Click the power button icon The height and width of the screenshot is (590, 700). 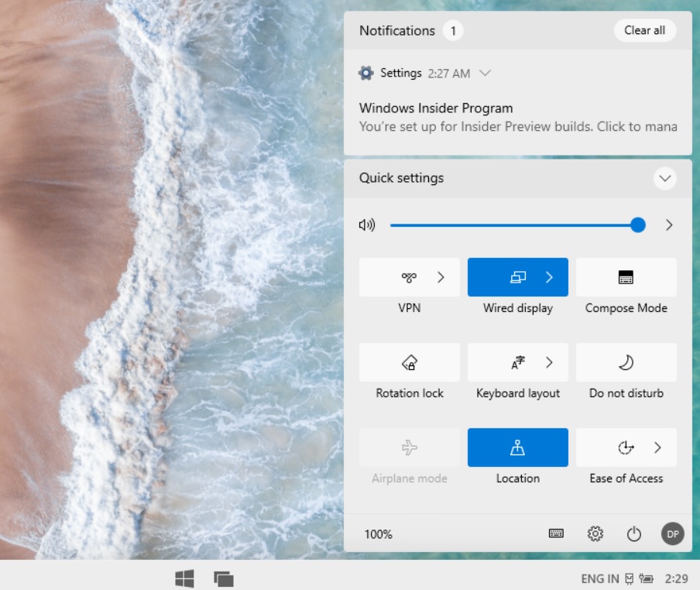click(633, 533)
